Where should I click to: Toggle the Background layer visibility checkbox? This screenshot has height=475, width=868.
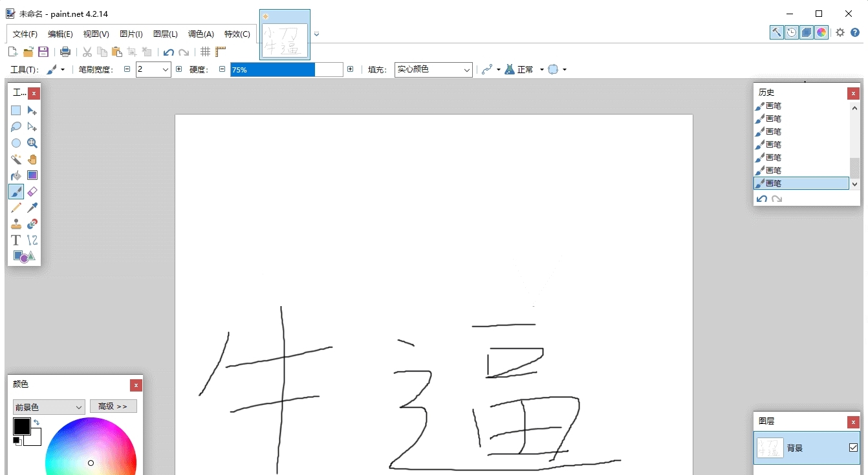click(x=853, y=448)
